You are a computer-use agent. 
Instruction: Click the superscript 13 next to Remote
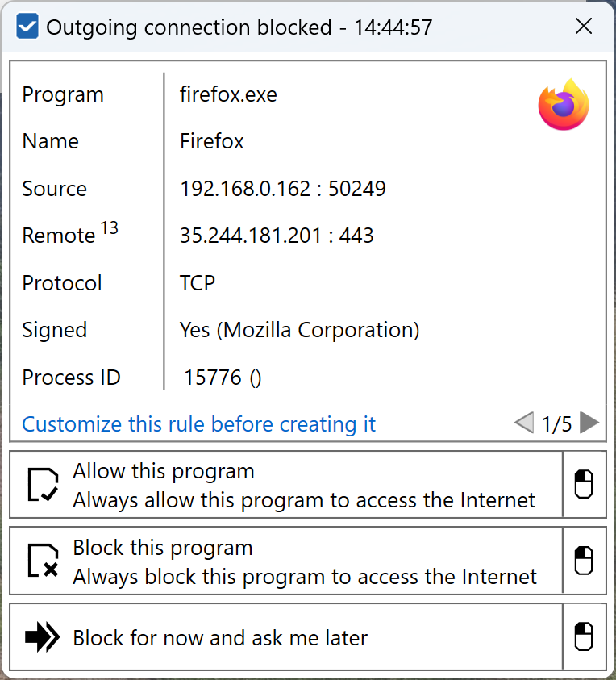tap(109, 227)
